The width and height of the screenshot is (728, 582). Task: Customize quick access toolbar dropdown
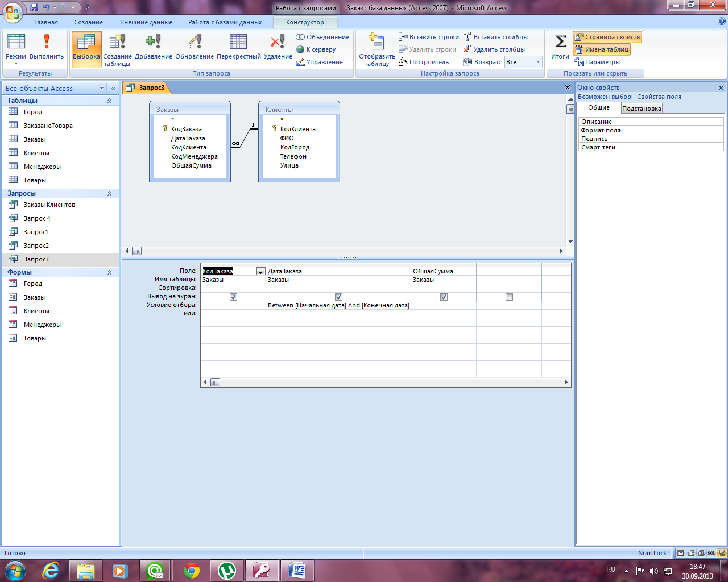tap(87, 7)
